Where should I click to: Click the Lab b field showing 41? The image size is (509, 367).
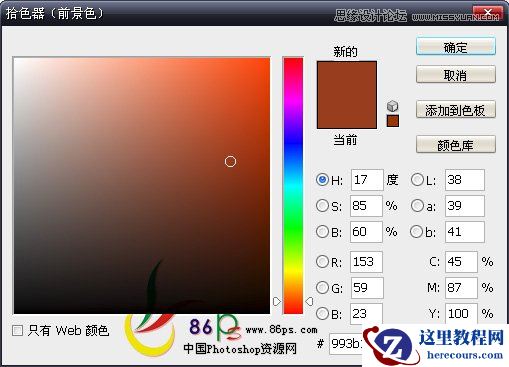tap(465, 231)
